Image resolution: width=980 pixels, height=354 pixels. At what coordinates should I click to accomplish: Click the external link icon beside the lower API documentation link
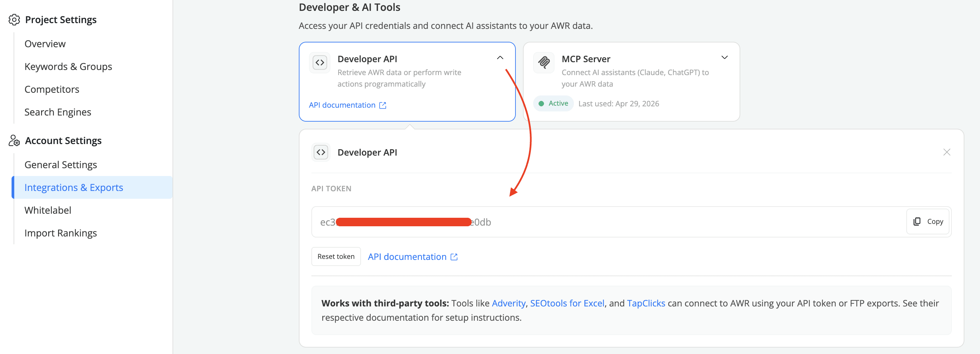(x=454, y=257)
